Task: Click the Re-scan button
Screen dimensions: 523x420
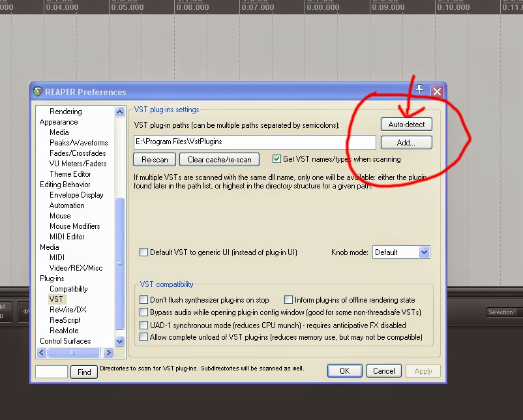Action: (x=155, y=160)
